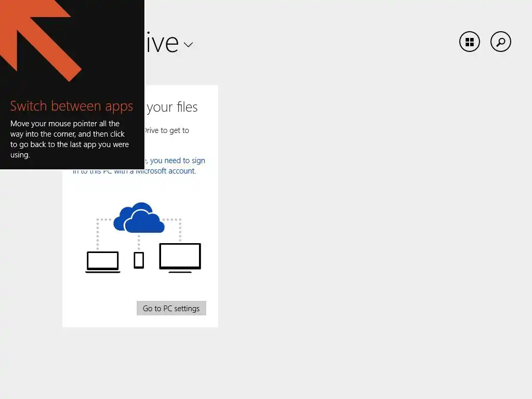This screenshot has width=532, height=399.
Task: Expand the OneDrive title dropdown chevron
Action: click(x=188, y=45)
